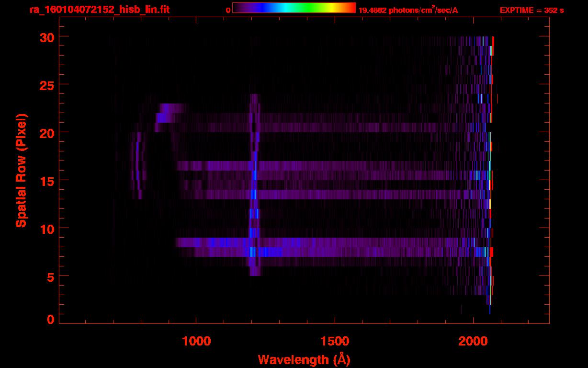Click the x-axis tick label 2000
Screen dimensions: 588x368
(x=473, y=341)
